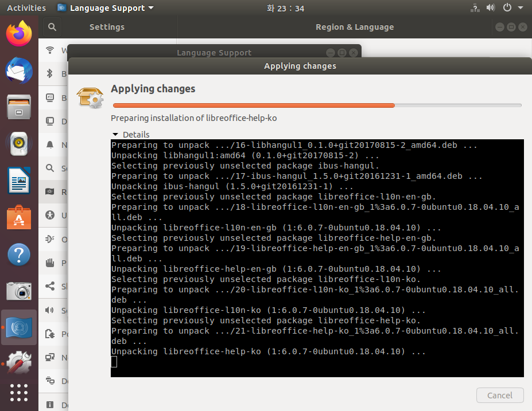
Task: Click the Settings search magnifier button
Action: point(52,27)
